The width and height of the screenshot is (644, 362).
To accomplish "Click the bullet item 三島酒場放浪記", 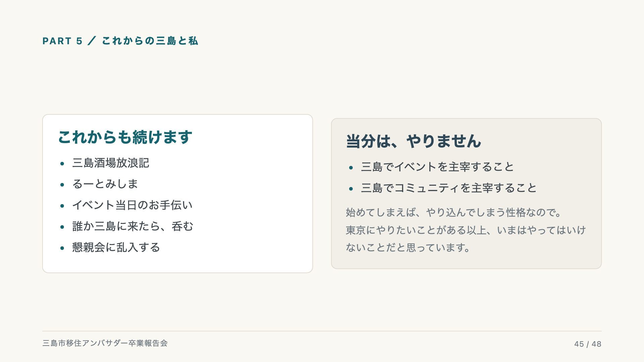I will (111, 163).
